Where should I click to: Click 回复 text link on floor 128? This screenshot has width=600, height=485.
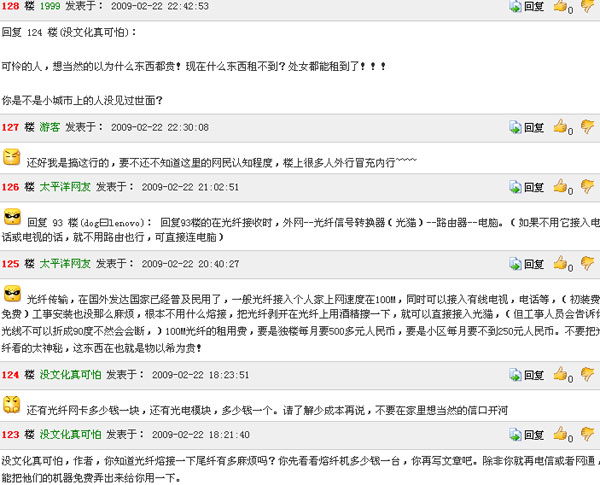pos(534,6)
